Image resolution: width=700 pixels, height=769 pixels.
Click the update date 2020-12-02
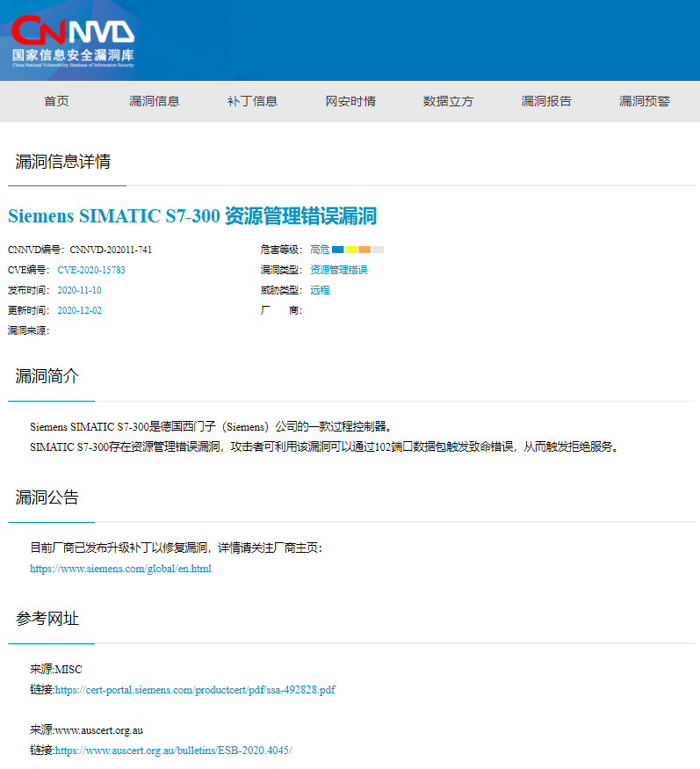(x=79, y=310)
